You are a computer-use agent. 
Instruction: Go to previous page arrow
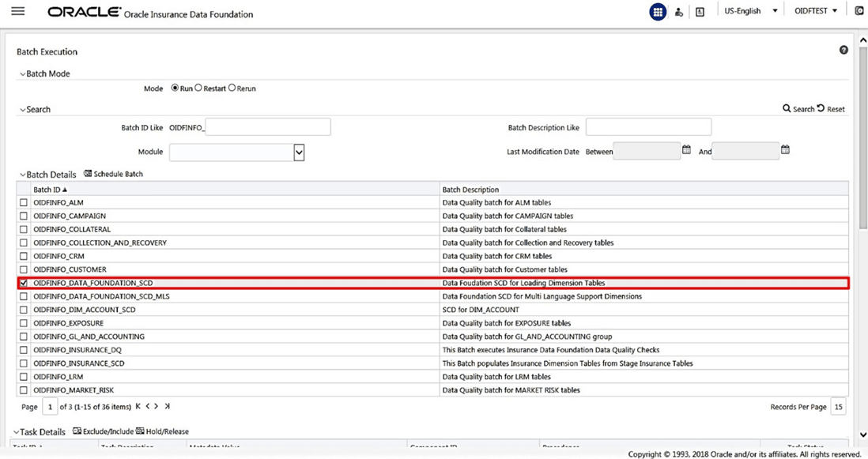[x=147, y=406]
